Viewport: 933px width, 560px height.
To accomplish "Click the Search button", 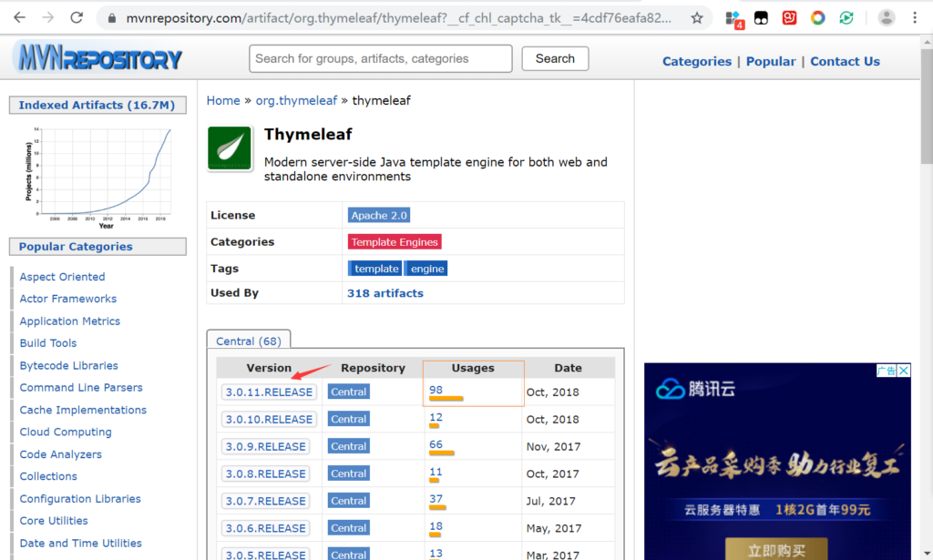I will [x=555, y=58].
